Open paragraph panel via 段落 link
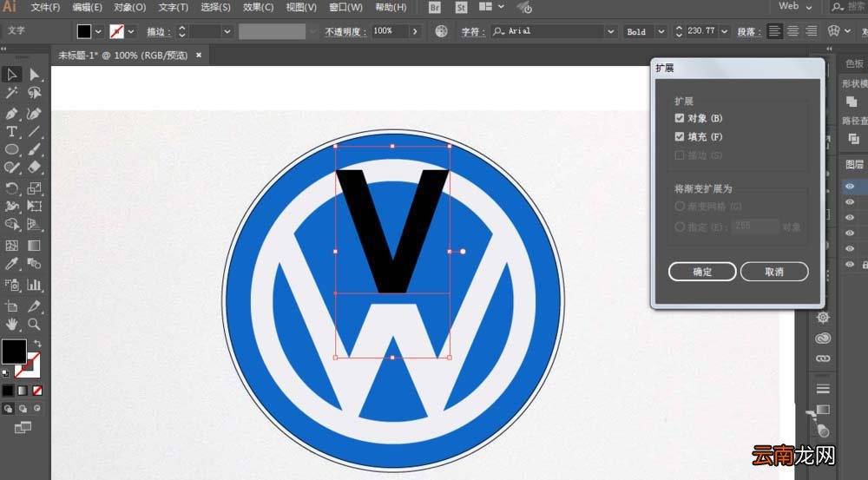The image size is (868, 480). [x=748, y=31]
